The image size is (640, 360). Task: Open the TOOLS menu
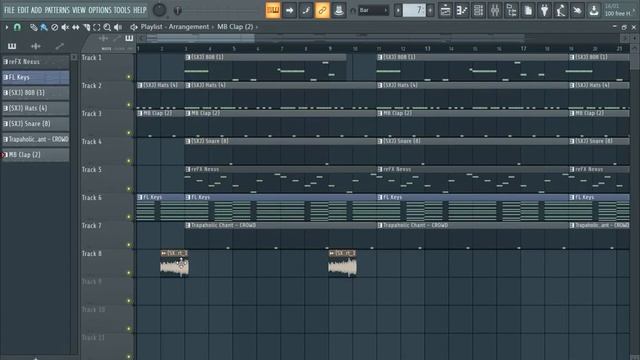pyautogui.click(x=122, y=10)
